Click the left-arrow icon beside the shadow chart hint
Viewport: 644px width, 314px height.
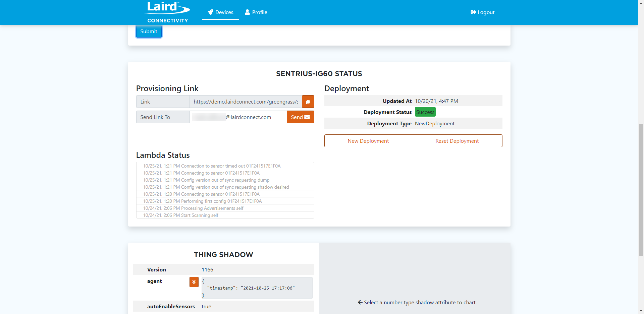[360, 302]
